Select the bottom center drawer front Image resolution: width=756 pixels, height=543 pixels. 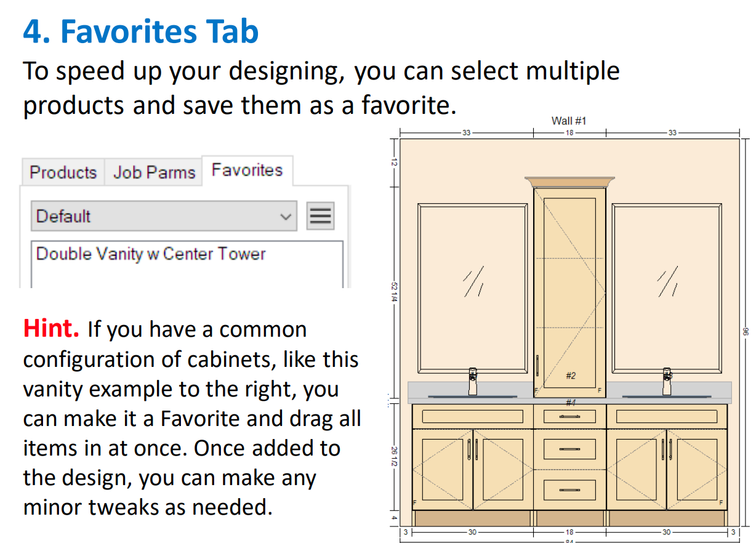[570, 490]
